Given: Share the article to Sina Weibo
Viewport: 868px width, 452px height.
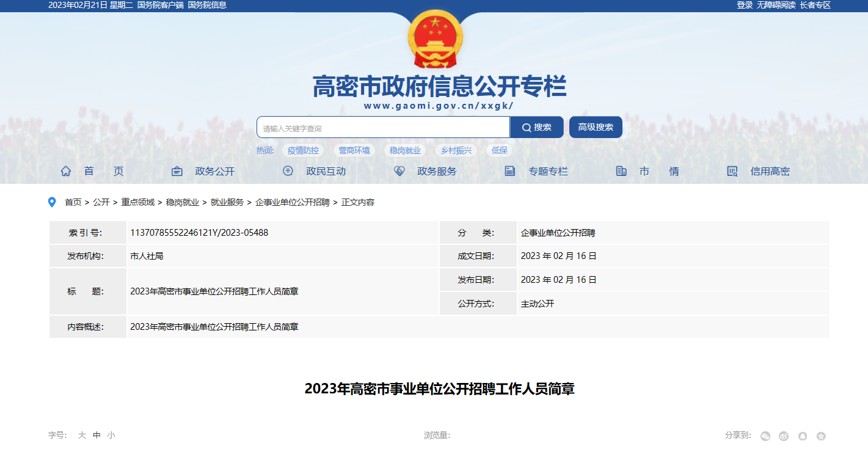Looking at the screenshot, I should (784, 436).
